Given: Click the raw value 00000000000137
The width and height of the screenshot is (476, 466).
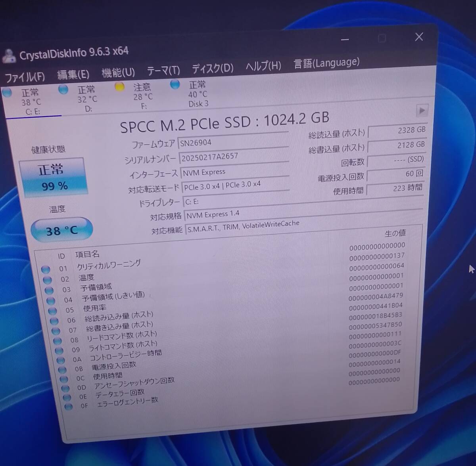Looking at the screenshot, I should pyautogui.click(x=377, y=257).
